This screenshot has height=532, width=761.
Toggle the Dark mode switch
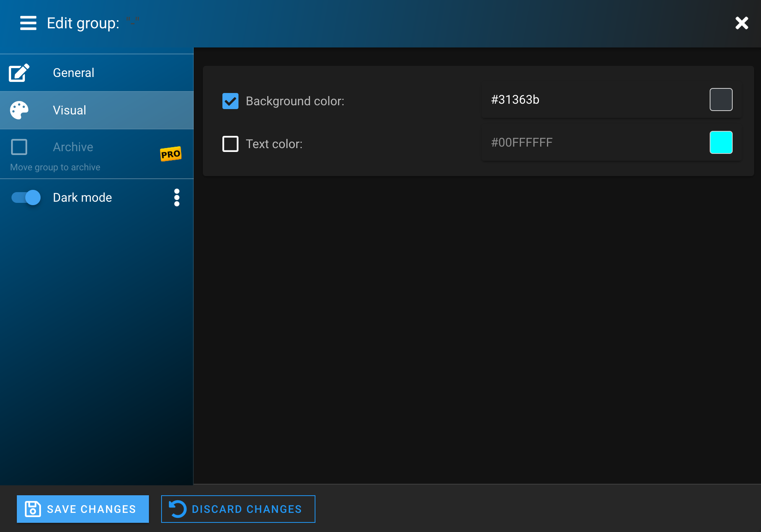(26, 197)
